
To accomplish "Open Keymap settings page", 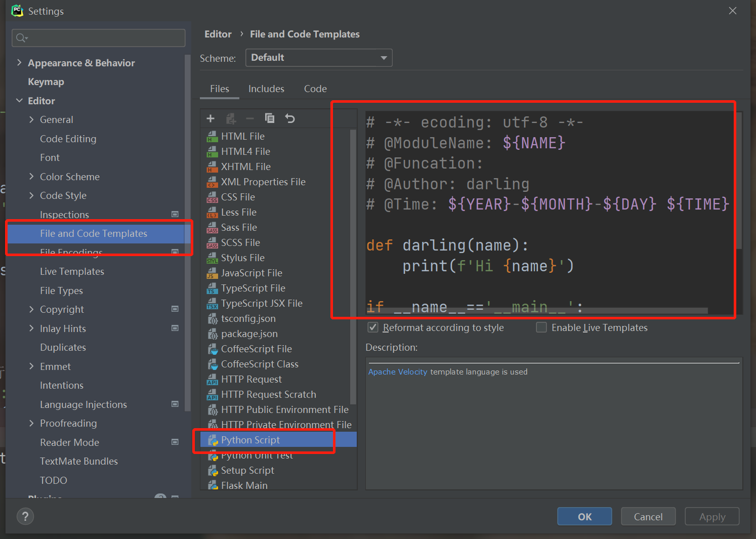I will click(x=46, y=81).
